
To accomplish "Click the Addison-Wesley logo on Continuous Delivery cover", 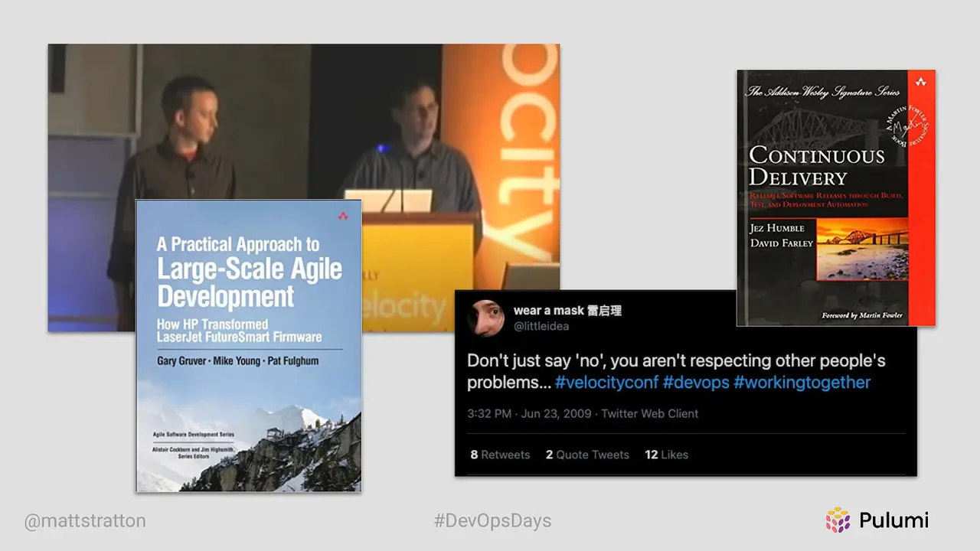I will 921,80.
